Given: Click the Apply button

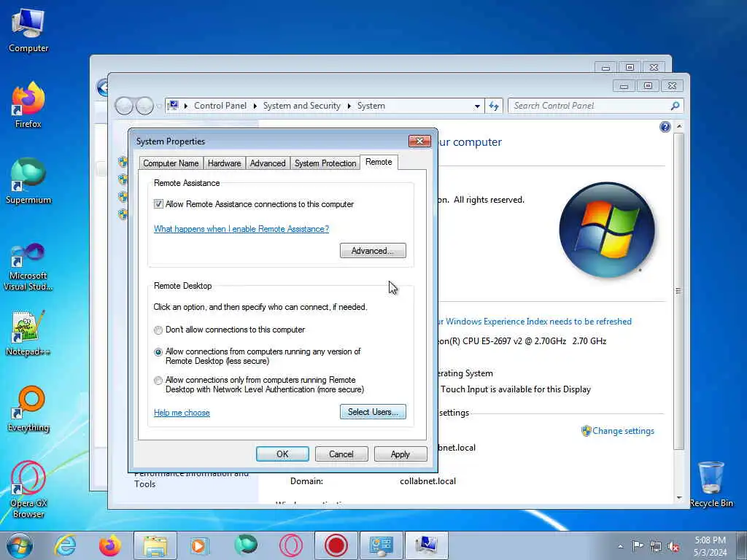Looking at the screenshot, I should pyautogui.click(x=400, y=454).
